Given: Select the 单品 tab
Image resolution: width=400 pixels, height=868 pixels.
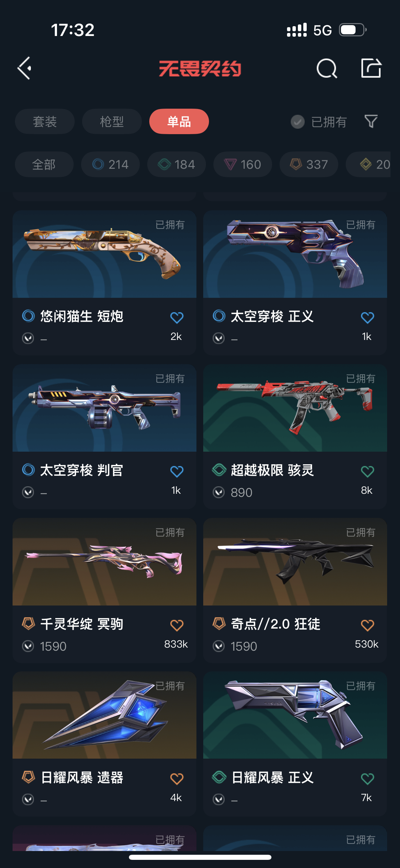Looking at the screenshot, I should 179,121.
